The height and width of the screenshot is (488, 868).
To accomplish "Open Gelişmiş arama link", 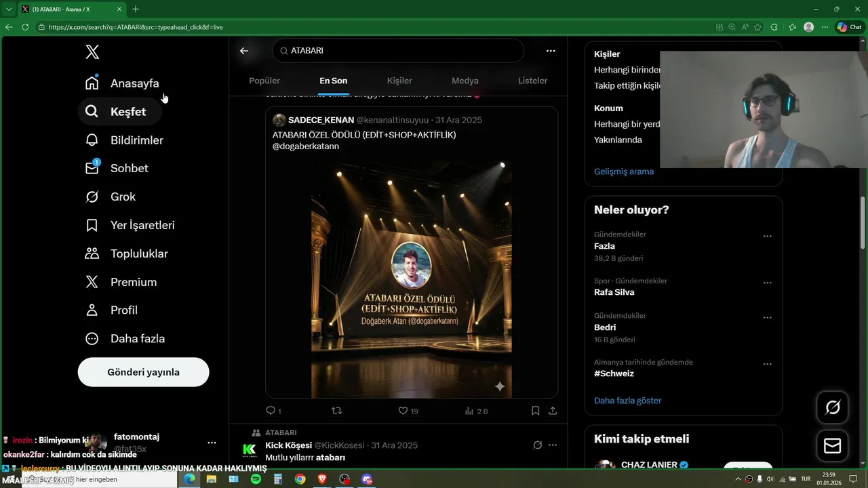I will (x=624, y=171).
